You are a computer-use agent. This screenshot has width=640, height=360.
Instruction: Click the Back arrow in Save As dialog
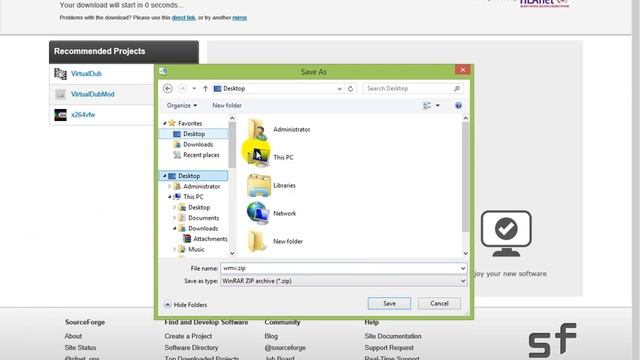[168, 88]
